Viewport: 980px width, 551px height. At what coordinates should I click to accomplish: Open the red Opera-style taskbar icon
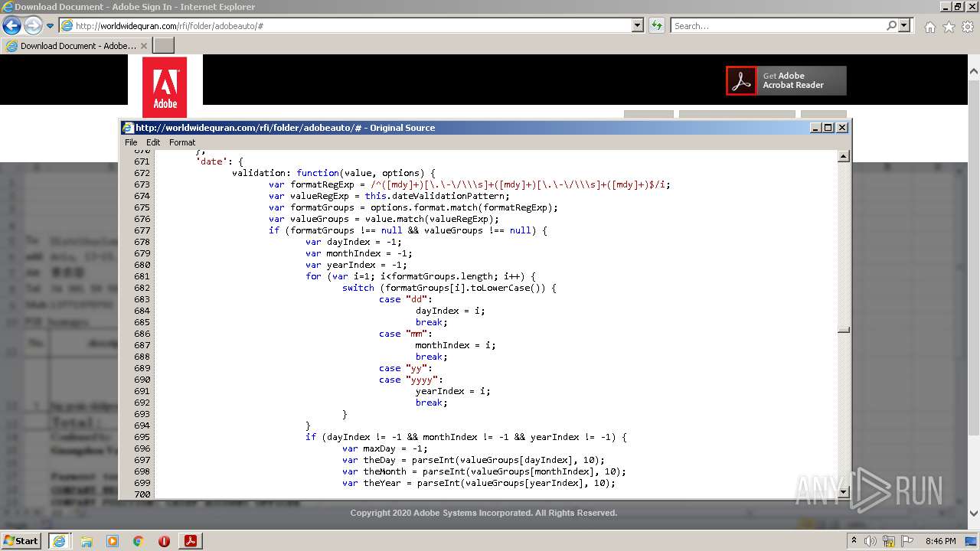pyautogui.click(x=164, y=541)
